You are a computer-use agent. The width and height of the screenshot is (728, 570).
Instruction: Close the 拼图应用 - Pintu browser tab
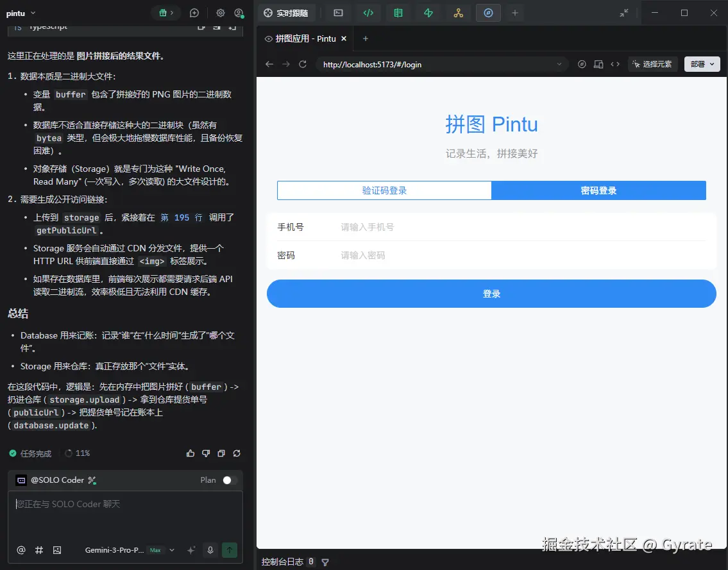(344, 38)
